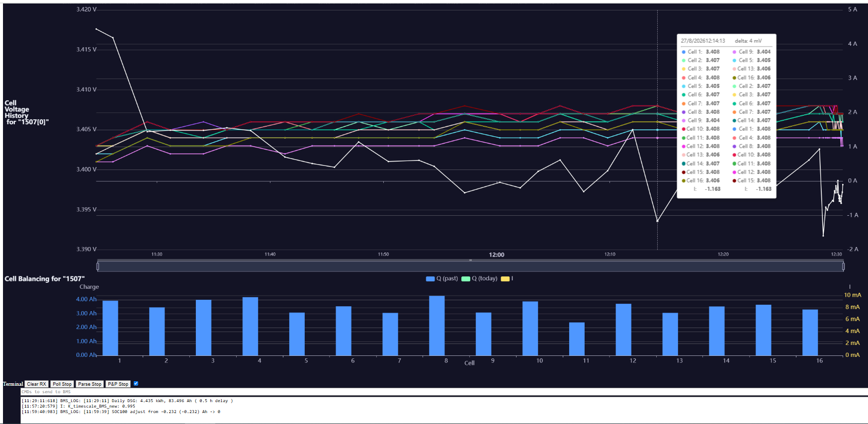
Task: Click the Clear RX button
Action: point(36,384)
